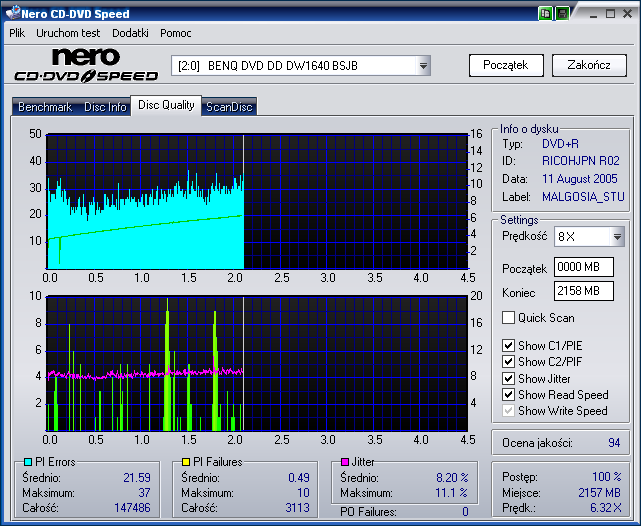Viewport: 641px width, 526px height.
Task: Click the Miejsce 2157 MB value
Action: point(599,493)
